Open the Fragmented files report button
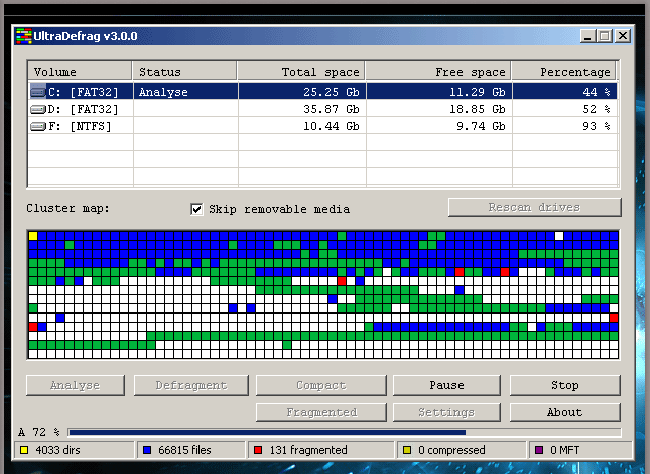Viewport: 650px width, 474px height. 321,412
